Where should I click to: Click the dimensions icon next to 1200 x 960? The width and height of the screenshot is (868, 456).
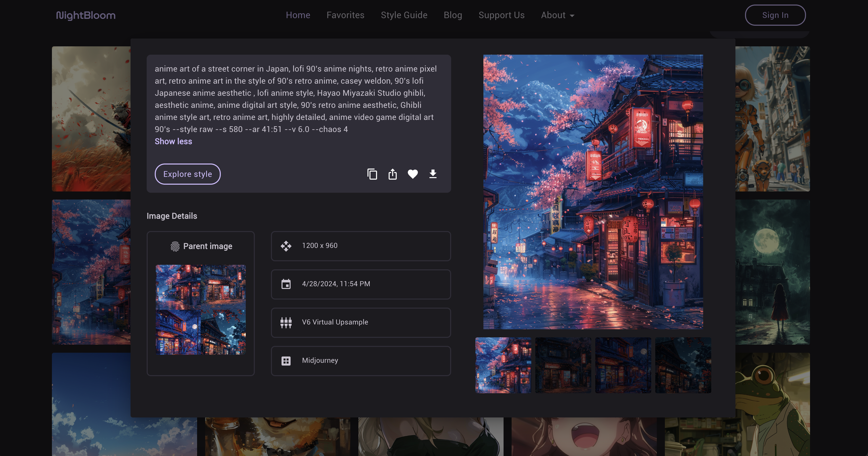[286, 246]
